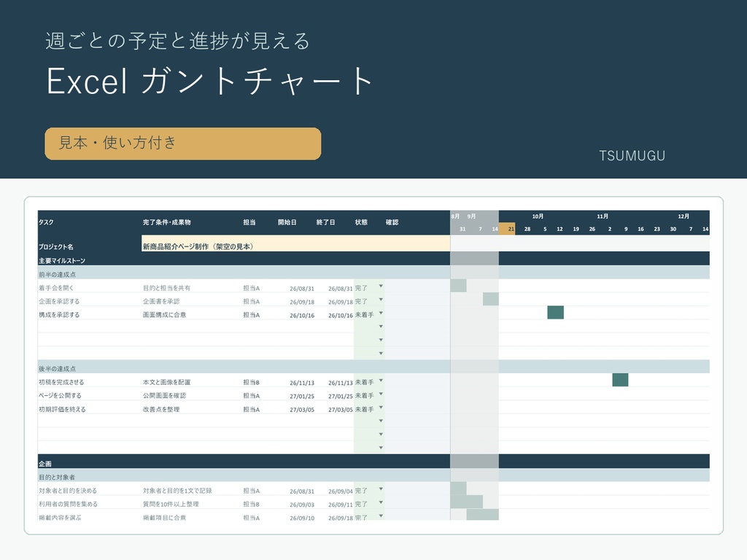Click the 終了日 column header
The image size is (747, 560).
[x=326, y=222]
